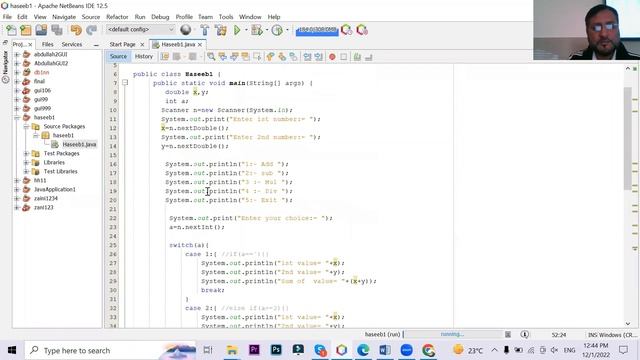This screenshot has height=360, width=640.
Task: Toggle Highlight Search editor icon
Action: click(x=245, y=57)
